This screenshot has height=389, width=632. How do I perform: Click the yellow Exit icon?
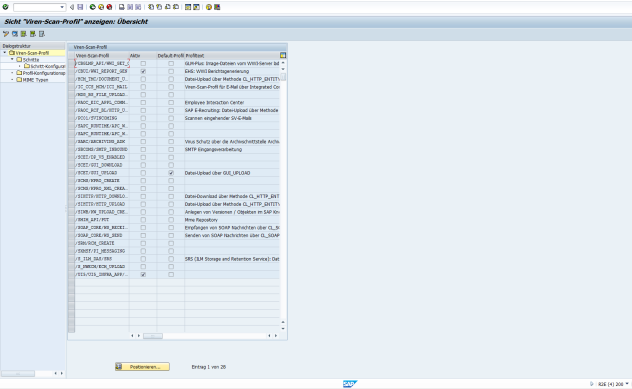[101, 7]
